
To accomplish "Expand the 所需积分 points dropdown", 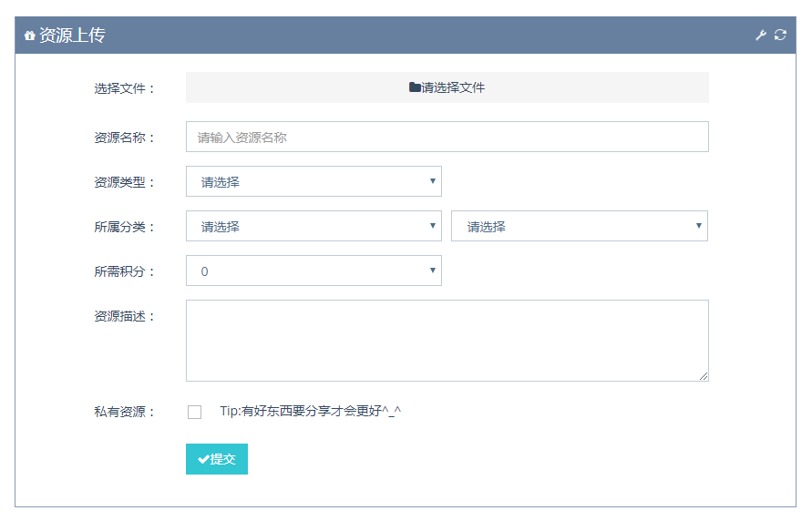I will click(x=313, y=271).
